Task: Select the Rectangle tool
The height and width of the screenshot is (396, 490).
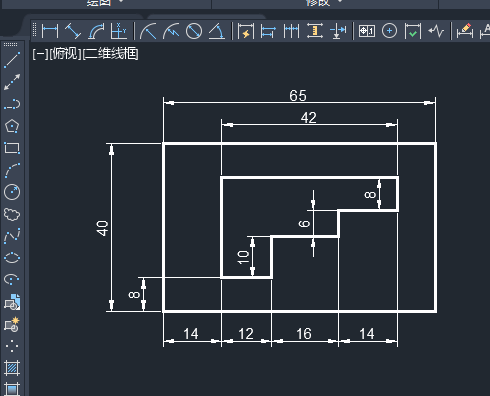Action: [x=12, y=148]
